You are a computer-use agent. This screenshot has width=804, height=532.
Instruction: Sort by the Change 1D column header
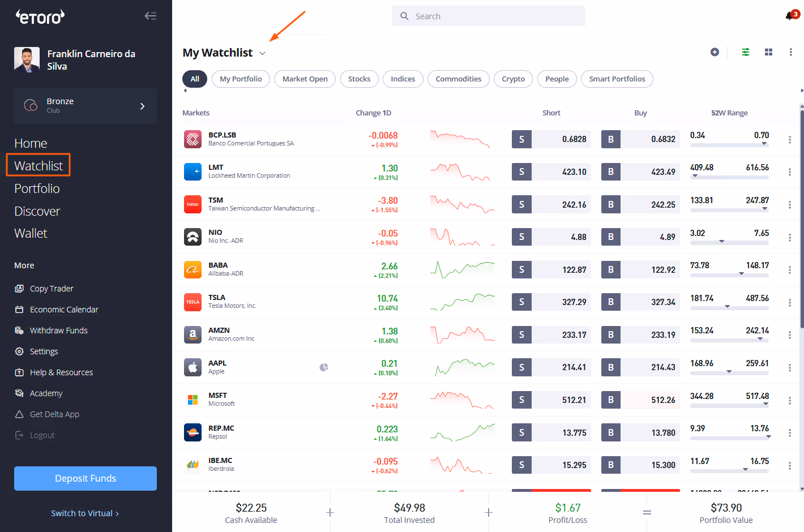(x=373, y=113)
